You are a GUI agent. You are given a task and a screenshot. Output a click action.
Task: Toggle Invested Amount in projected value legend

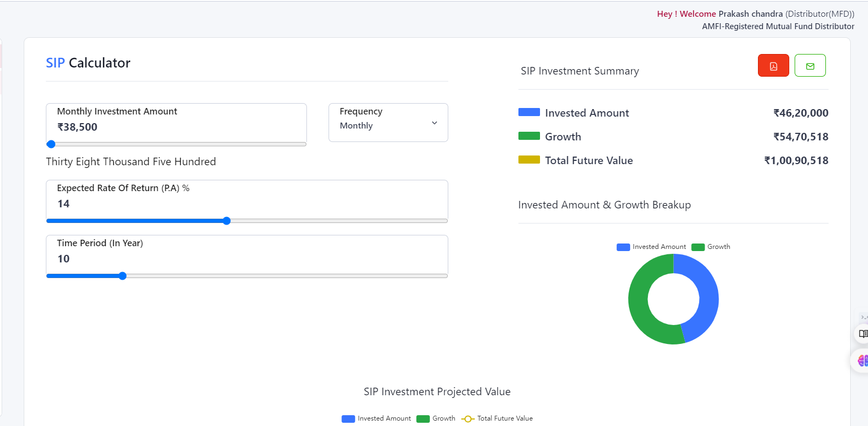pos(377,418)
